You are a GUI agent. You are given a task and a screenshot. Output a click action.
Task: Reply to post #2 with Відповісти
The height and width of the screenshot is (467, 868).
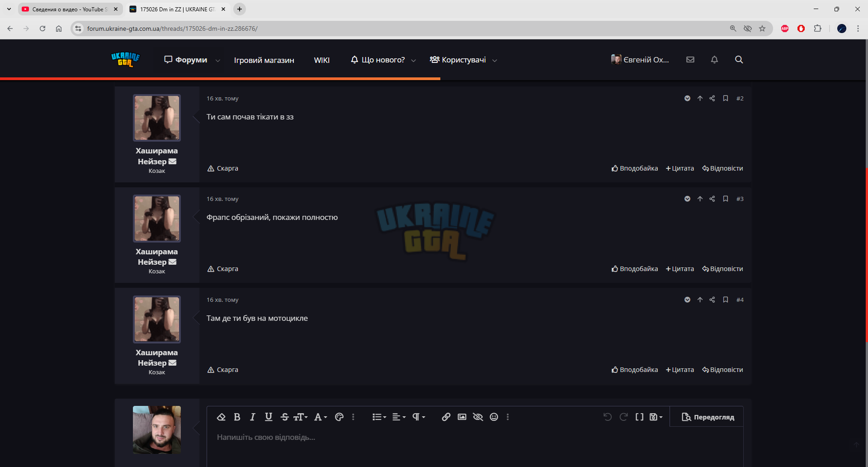(722, 168)
